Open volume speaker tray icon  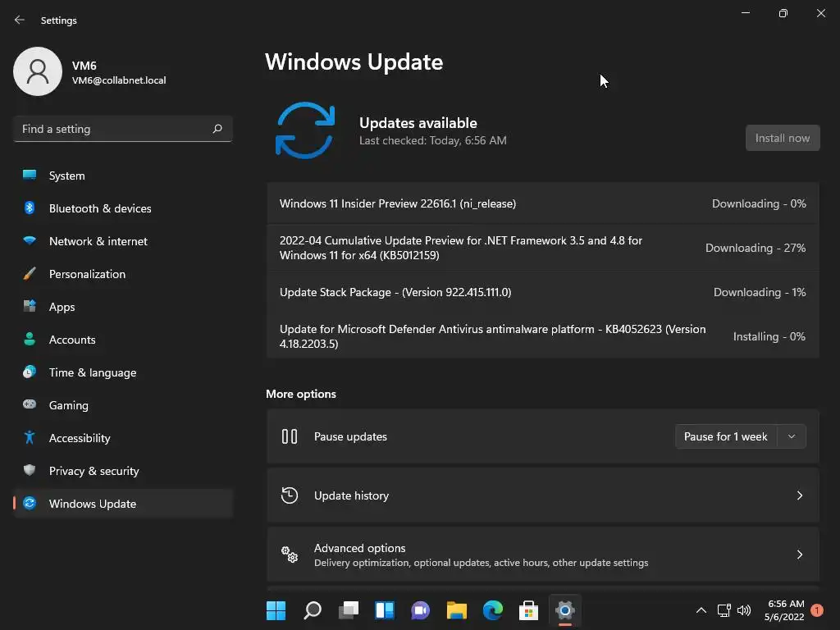pyautogui.click(x=744, y=610)
